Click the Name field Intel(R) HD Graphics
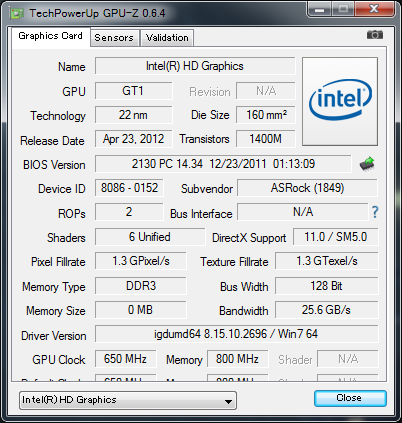The image size is (402, 423). pyautogui.click(x=195, y=66)
